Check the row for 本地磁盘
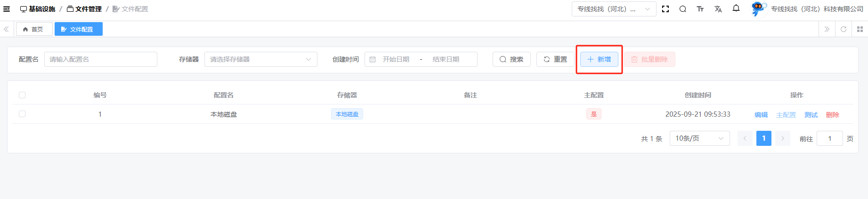 point(22,114)
